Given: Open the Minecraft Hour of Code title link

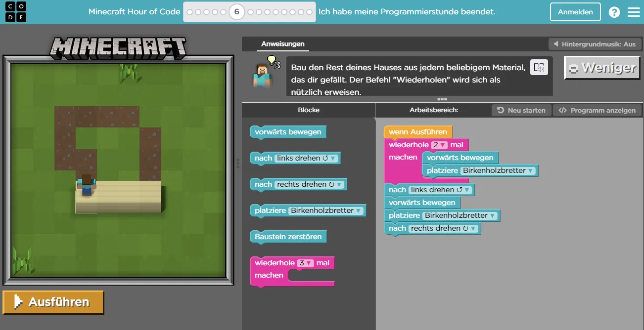Looking at the screenshot, I should coord(134,12).
